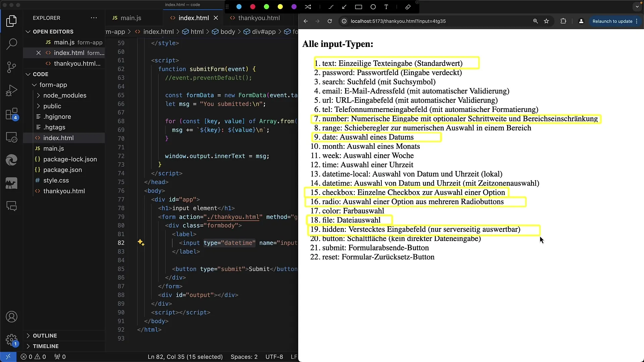Click the Extensions icon in activity bar

tap(11, 113)
